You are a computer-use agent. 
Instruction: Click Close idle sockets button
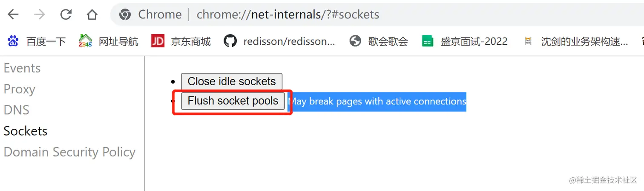point(232,81)
